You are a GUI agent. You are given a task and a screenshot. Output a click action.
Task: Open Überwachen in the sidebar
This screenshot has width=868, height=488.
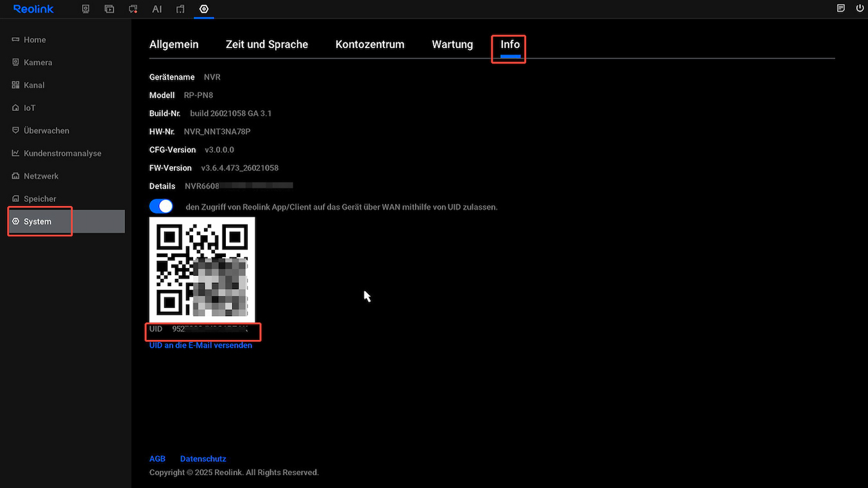[x=65, y=130]
